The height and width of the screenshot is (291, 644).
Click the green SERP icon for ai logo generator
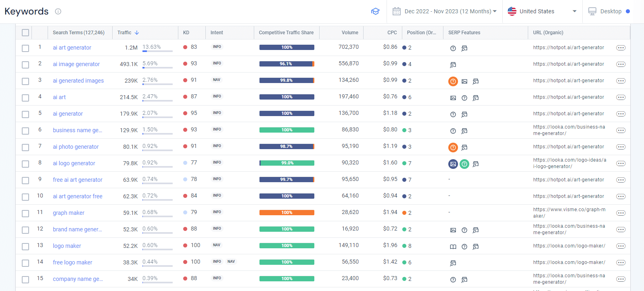tap(464, 164)
